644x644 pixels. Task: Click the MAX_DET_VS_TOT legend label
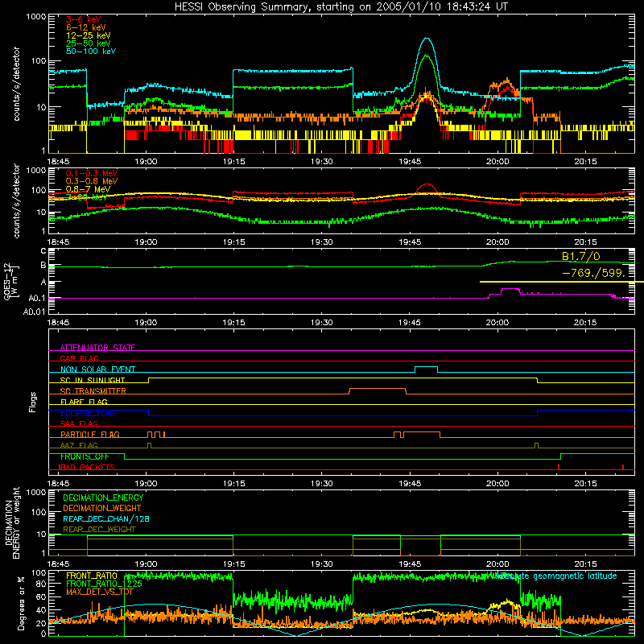(99, 592)
